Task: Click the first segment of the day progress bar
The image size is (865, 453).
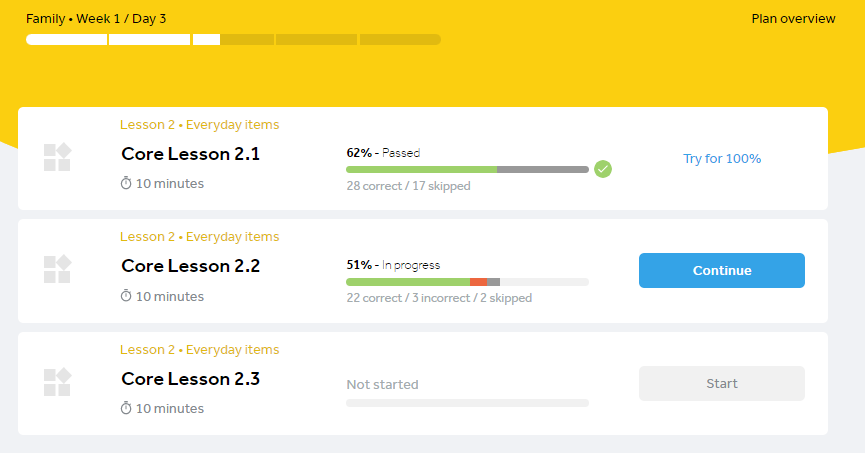Action: click(67, 40)
